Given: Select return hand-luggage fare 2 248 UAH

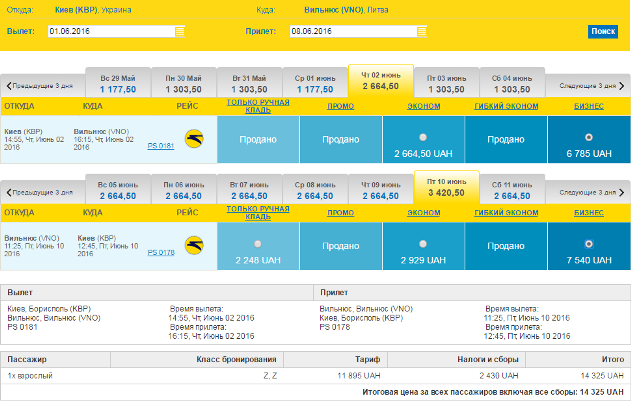Looking at the screenshot, I should point(257,243).
